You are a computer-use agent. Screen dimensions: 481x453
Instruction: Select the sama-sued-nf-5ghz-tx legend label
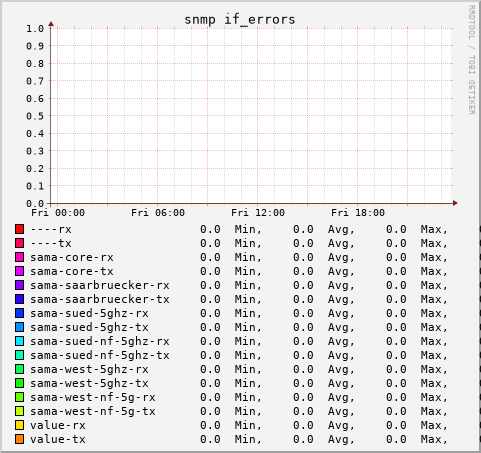[x=100, y=356]
